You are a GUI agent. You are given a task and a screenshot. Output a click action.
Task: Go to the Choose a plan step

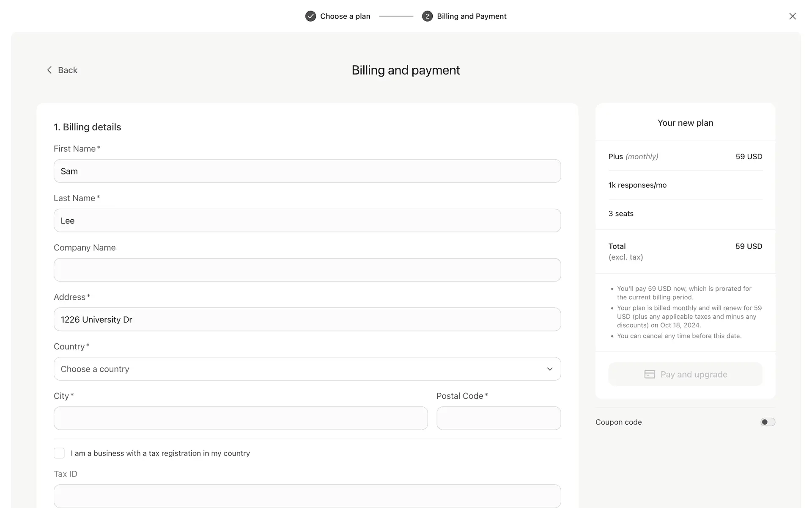click(345, 16)
